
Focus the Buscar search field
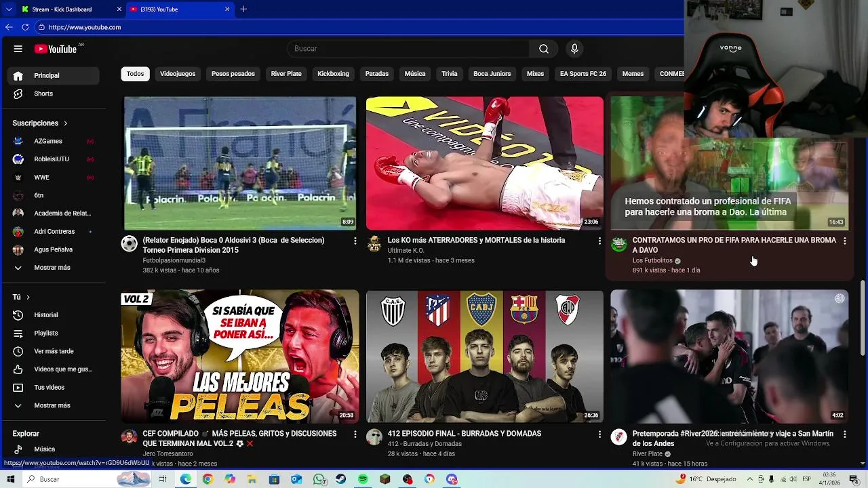pos(408,49)
